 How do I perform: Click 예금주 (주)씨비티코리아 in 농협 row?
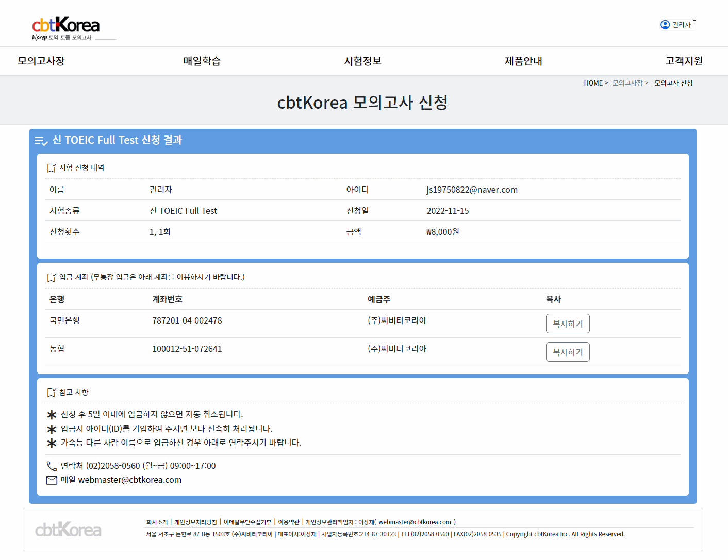click(397, 349)
